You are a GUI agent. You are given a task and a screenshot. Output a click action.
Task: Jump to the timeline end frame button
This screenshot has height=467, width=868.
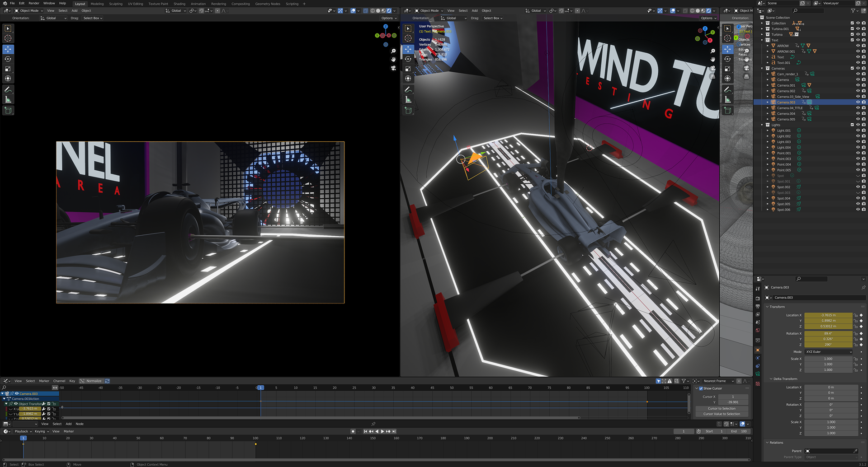394,431
